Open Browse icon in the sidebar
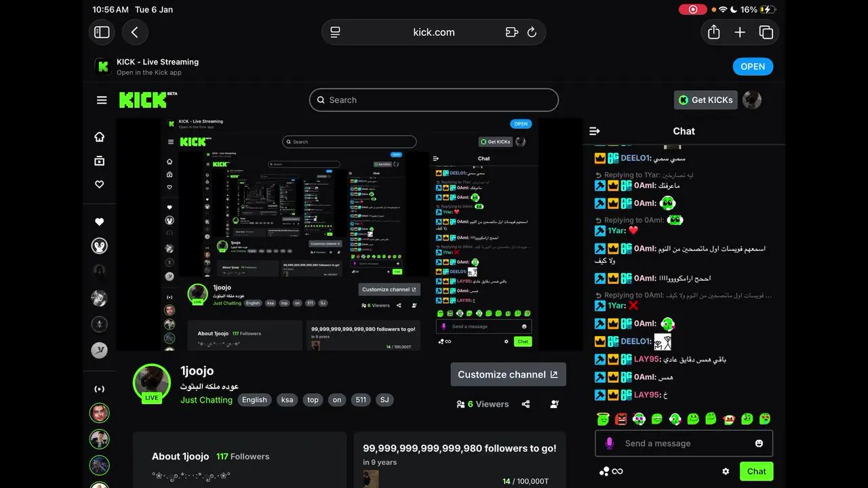Screen dimensions: 868x488 (x=100, y=161)
